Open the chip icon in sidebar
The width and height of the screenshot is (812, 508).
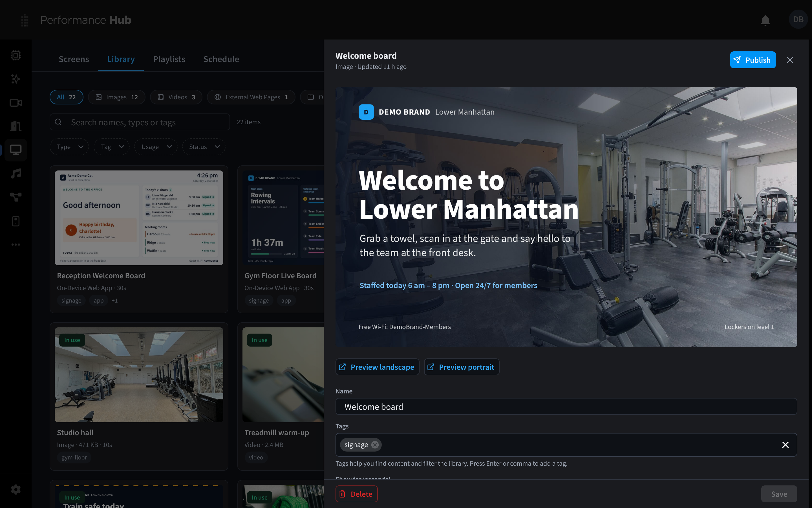click(16, 55)
